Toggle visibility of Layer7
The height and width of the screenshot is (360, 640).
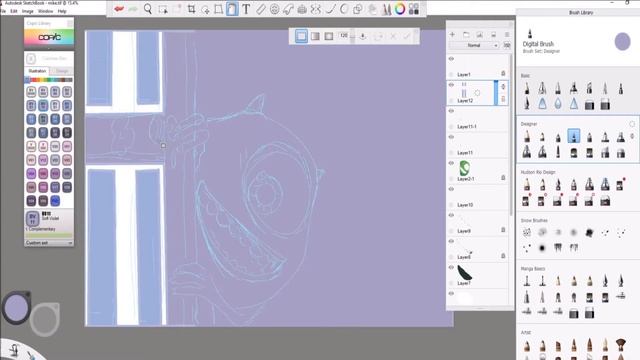[x=451, y=267]
